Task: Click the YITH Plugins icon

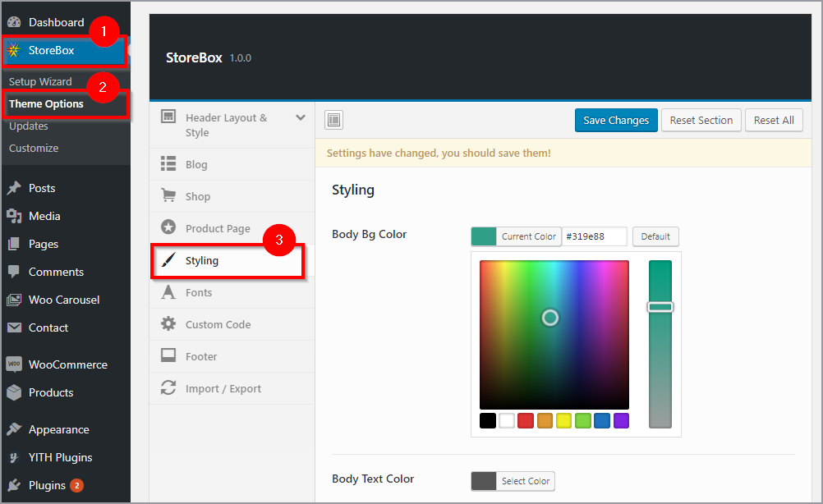Action: 14,457
